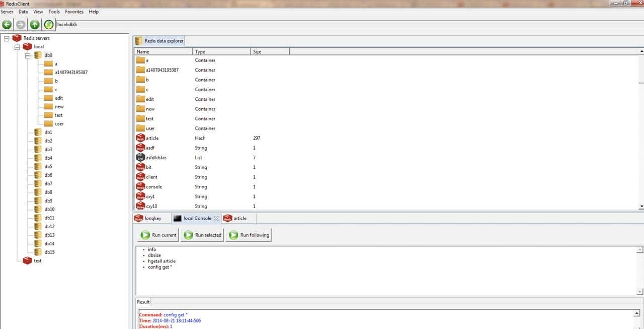Image resolution: width=644 pixels, height=329 pixels.
Task: Click the db5 database icon in tree
Action: 38,166
